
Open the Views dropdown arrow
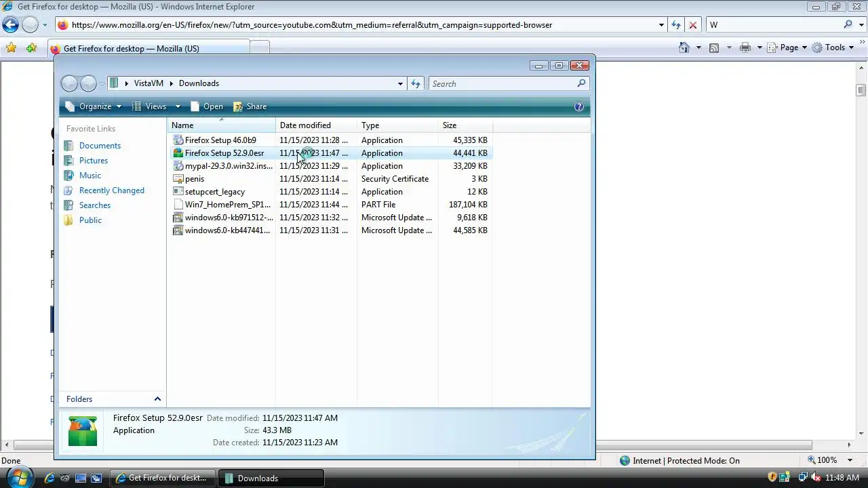click(x=178, y=106)
